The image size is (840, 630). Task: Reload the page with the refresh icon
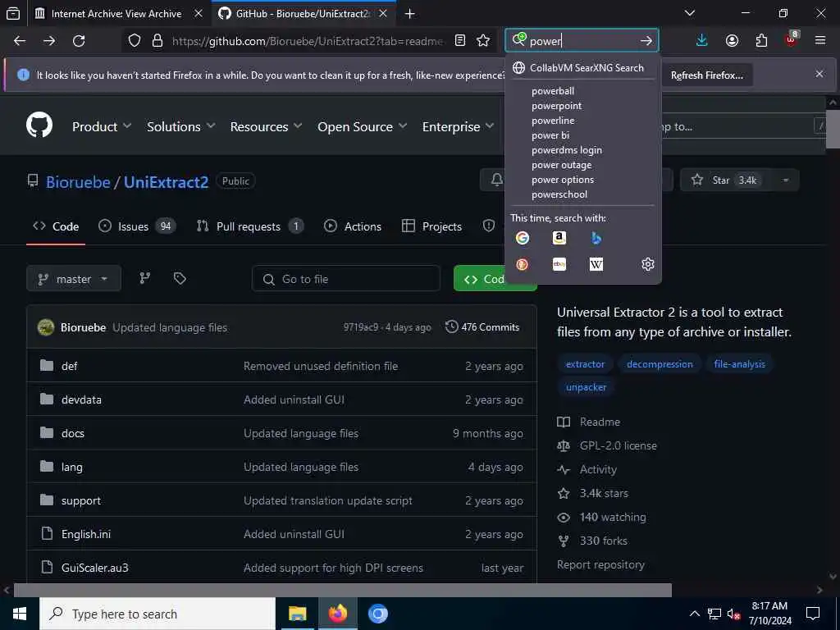79,41
